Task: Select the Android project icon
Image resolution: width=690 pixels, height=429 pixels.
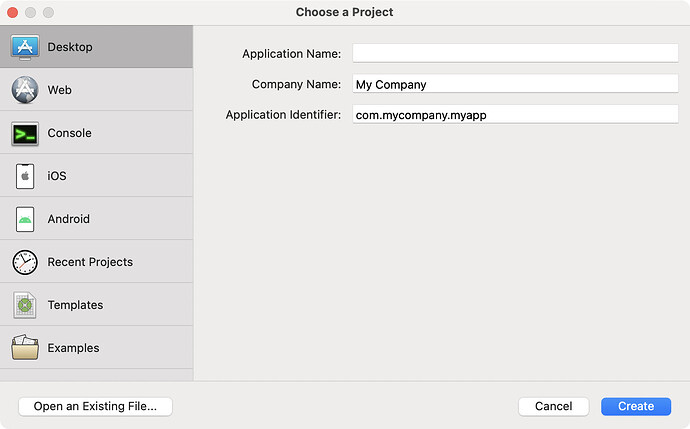Action: pos(25,219)
